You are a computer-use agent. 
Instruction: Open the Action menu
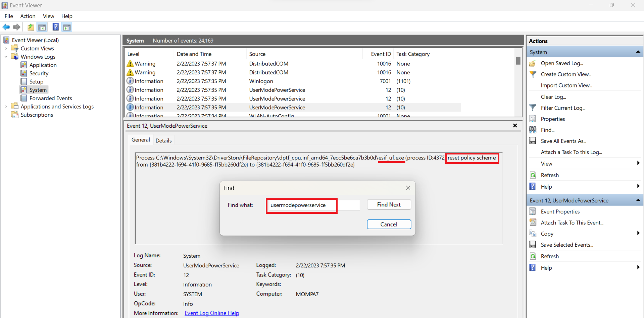(28, 16)
